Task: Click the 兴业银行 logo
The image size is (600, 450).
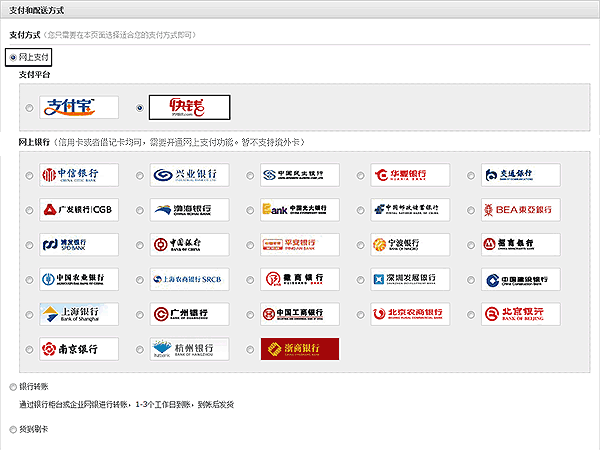Action: pyautogui.click(x=189, y=175)
